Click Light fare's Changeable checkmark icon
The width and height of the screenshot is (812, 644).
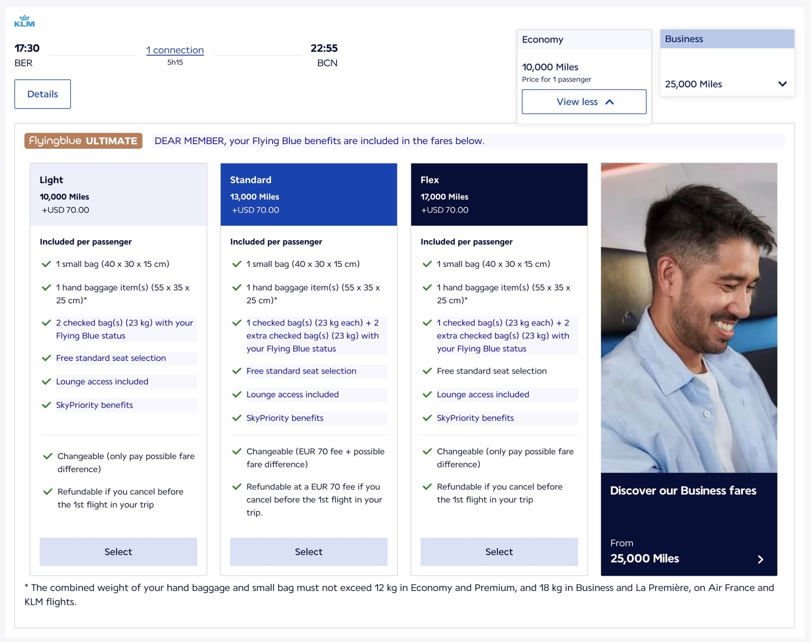pyautogui.click(x=48, y=457)
